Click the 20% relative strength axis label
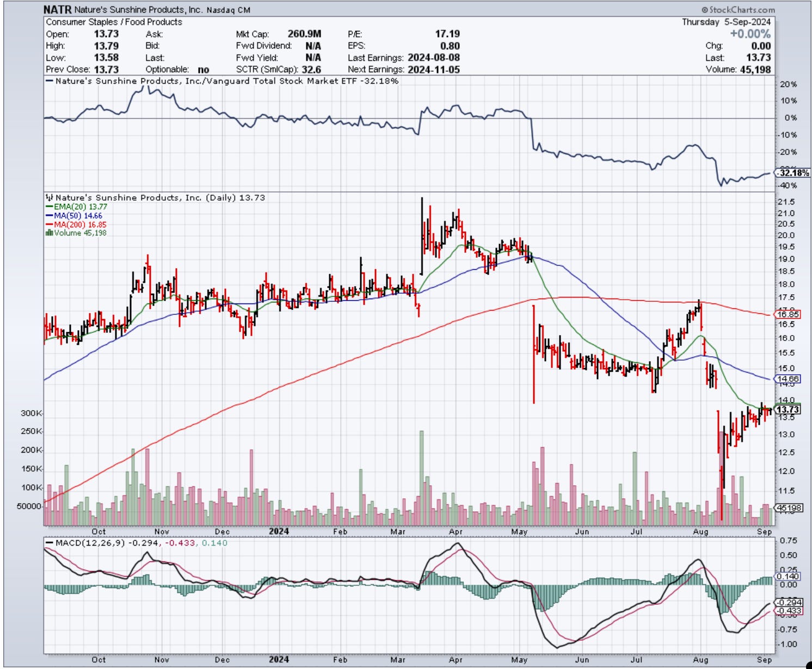The image size is (812, 669). coord(789,84)
